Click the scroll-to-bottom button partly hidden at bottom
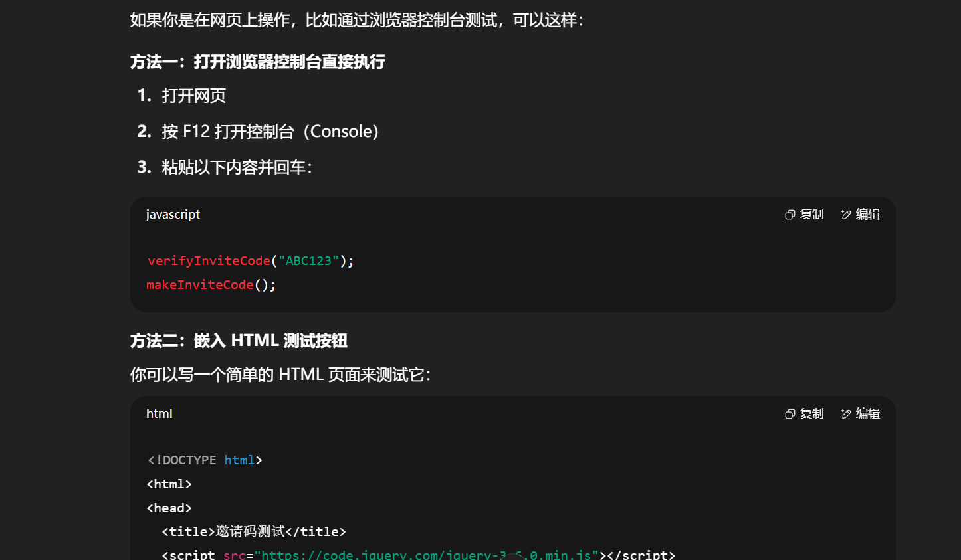Viewport: 961px width, 560px height. [512, 556]
